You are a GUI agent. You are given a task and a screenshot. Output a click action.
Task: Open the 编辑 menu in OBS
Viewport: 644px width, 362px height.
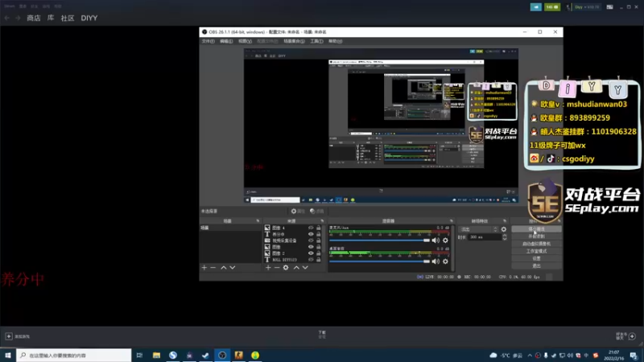pyautogui.click(x=226, y=41)
